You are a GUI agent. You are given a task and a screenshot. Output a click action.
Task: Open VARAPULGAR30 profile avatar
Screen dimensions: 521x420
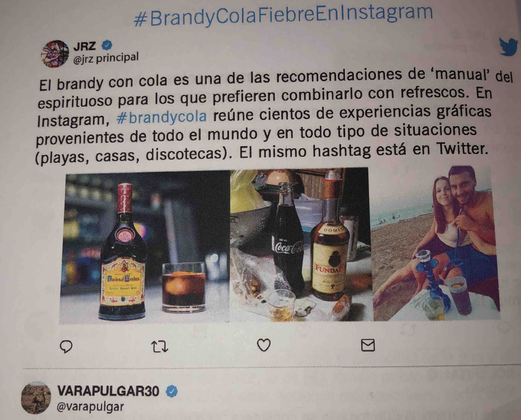click(36, 397)
